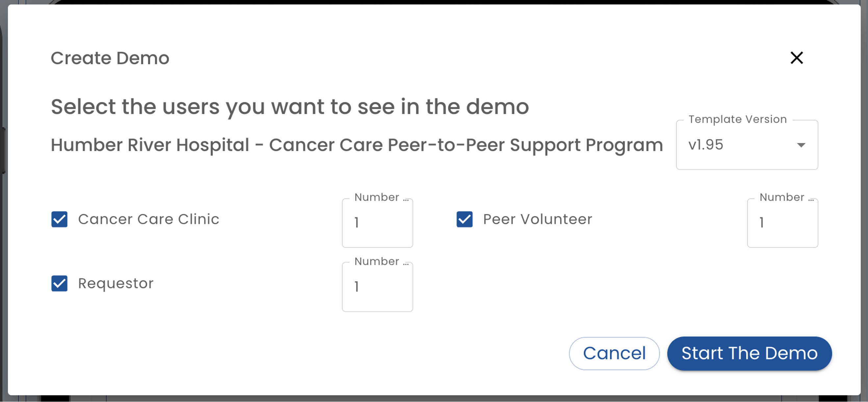
Task: Open the v1.95 version selector
Action: coord(747,144)
